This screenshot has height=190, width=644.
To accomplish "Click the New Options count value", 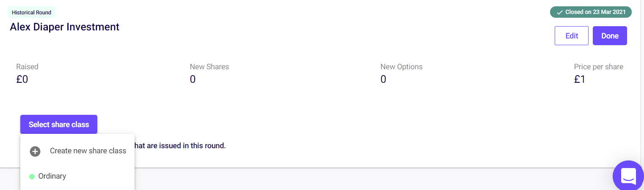I will [x=383, y=79].
